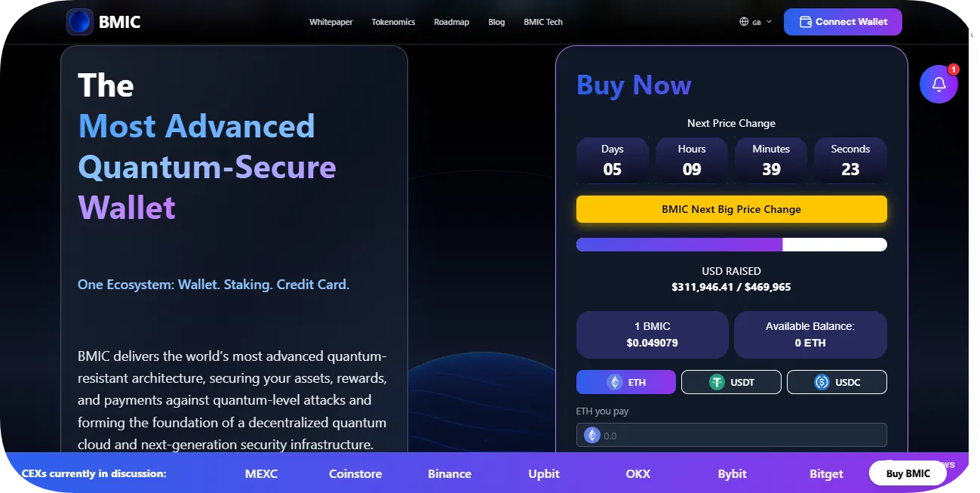Image resolution: width=980 pixels, height=493 pixels.
Task: Switch payment method to USDC
Action: (x=837, y=382)
